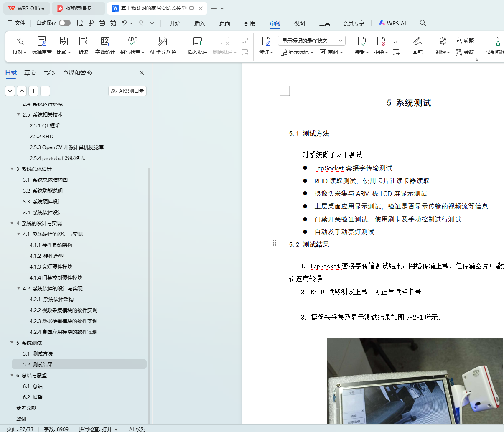
Task: Open the 朗读 read aloud tool
Action: [83, 45]
